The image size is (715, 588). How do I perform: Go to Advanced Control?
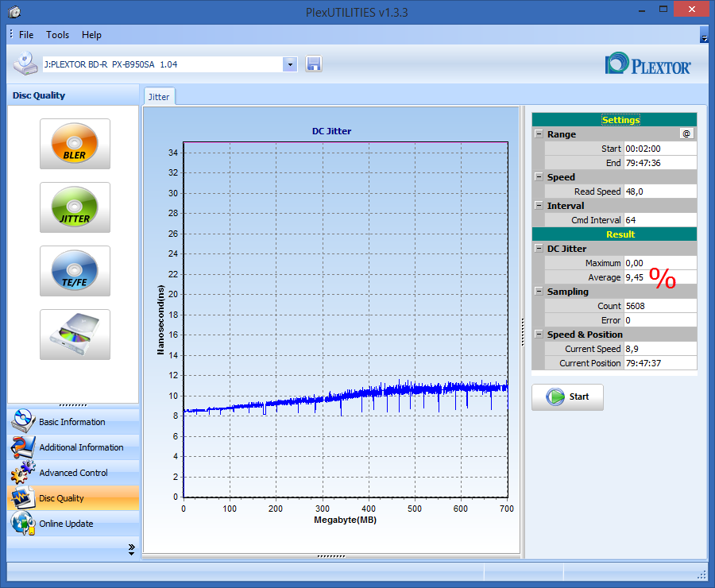pos(73,473)
